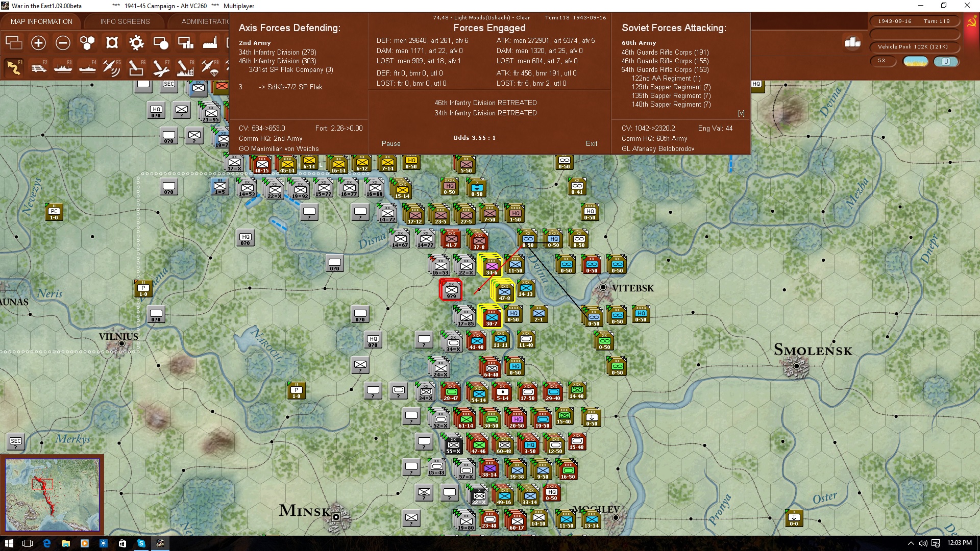
Task: Open Skype from the Windows taskbar
Action: click(x=141, y=543)
